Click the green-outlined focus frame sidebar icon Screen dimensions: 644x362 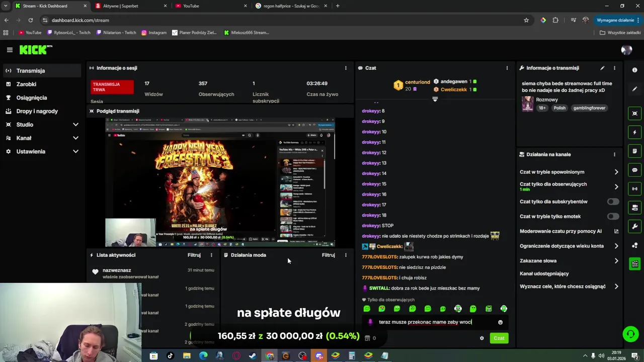tap(634, 113)
